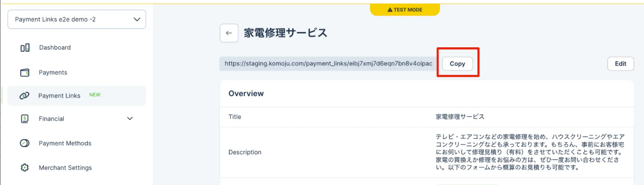Click the Payments wallet icon
644x185 pixels.
point(25,72)
